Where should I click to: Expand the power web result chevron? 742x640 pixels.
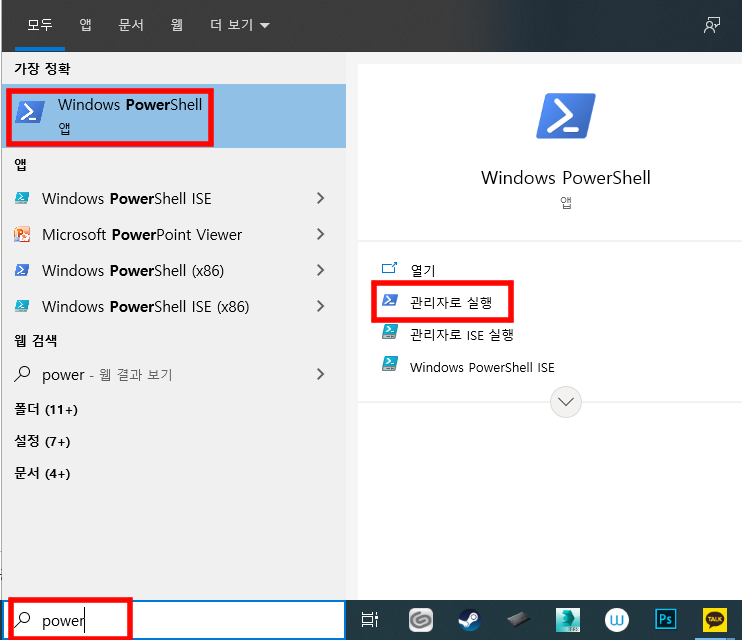pos(320,374)
